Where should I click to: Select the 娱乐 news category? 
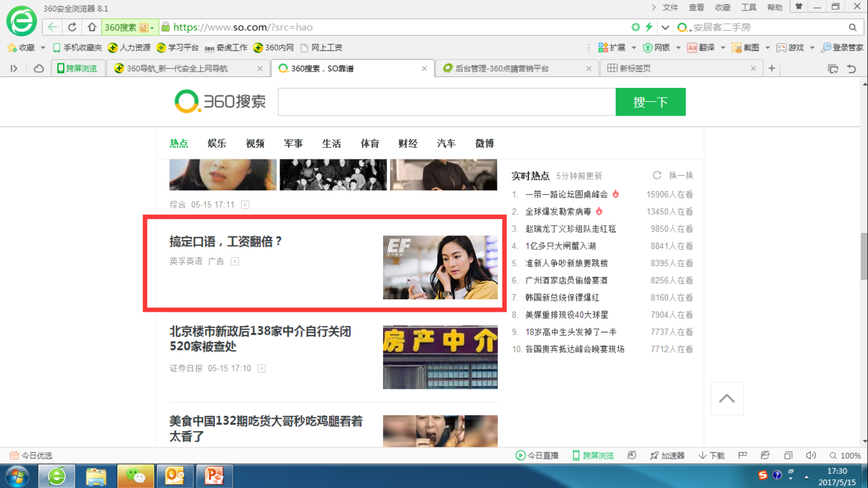216,143
